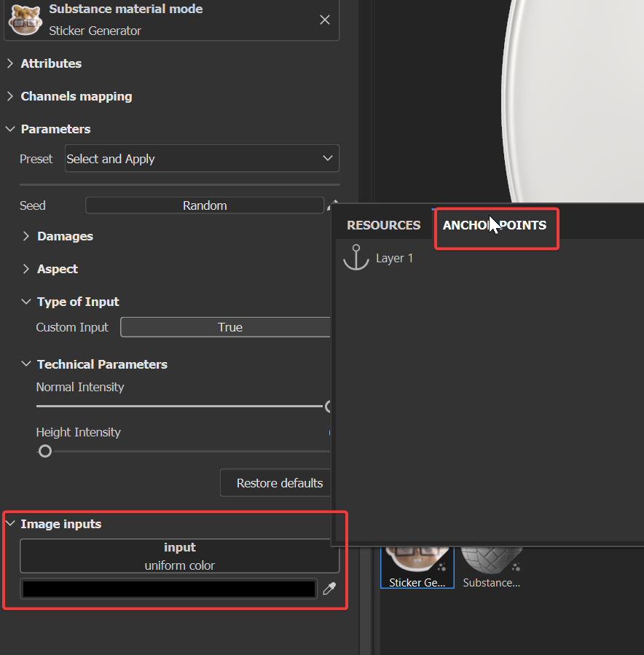The height and width of the screenshot is (655, 644).
Task: Click the anchor icon beside Layer 1
Action: click(356, 256)
